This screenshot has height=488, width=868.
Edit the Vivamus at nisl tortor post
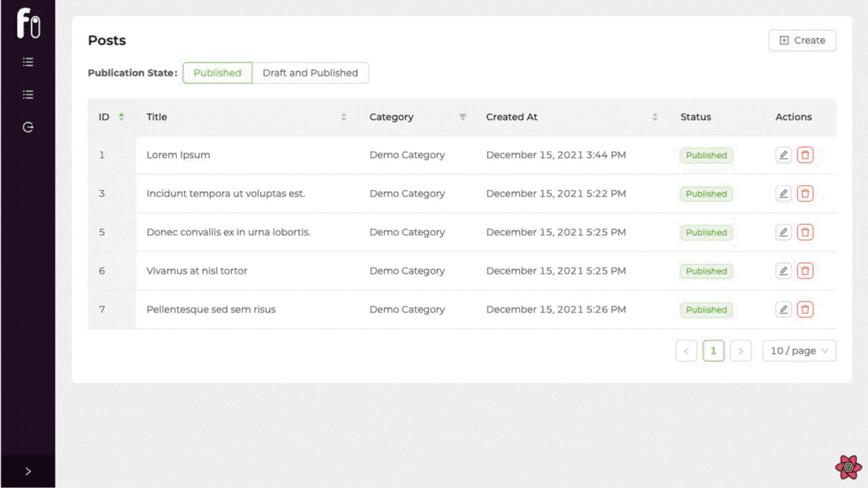point(783,271)
